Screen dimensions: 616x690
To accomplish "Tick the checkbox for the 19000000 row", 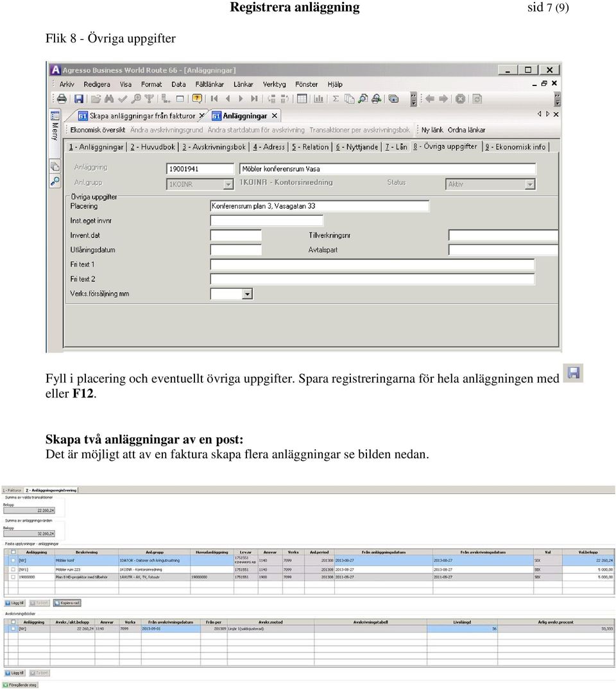I will coord(13,577).
